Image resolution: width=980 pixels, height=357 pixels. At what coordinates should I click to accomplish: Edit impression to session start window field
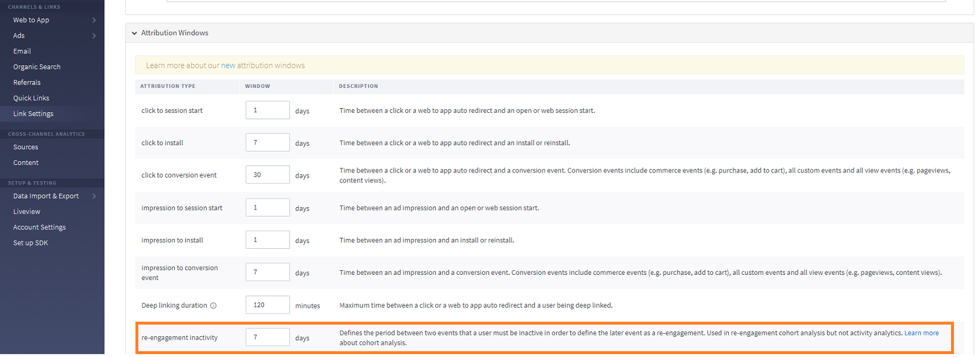267,208
